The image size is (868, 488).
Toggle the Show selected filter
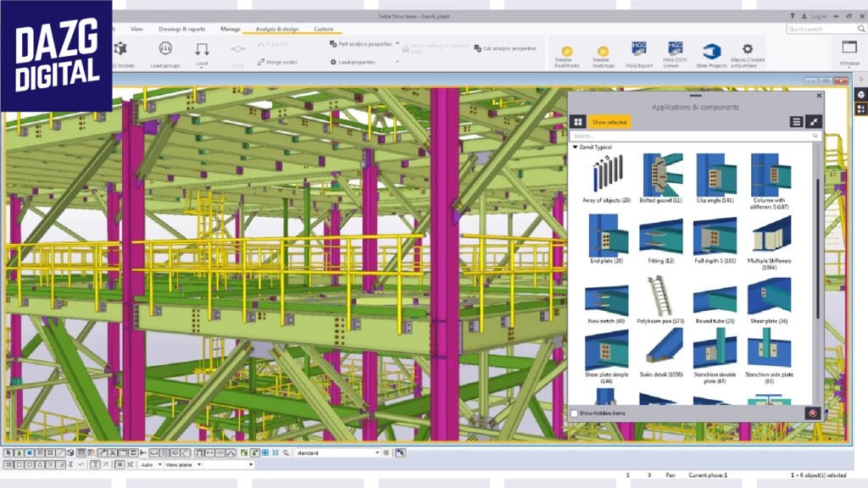tap(609, 122)
